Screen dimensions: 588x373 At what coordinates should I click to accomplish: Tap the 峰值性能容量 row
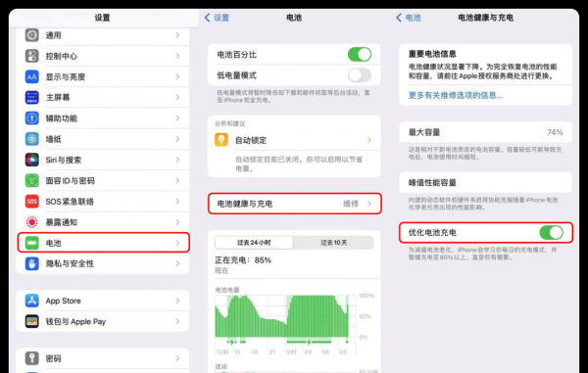click(486, 183)
